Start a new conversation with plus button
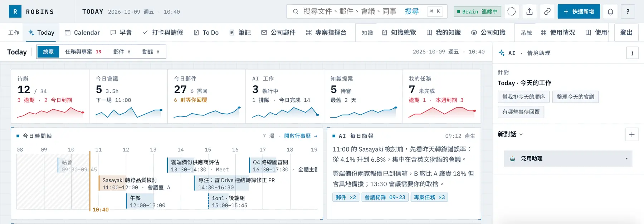Viewport: 644px width, 224px height. pyautogui.click(x=632, y=134)
